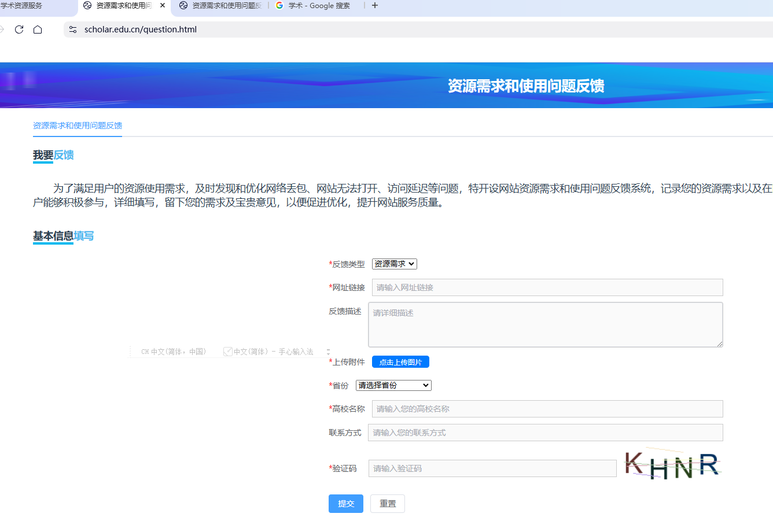Screen dimensions: 773x532
Task: Focus the 网址链接 input field
Action: pos(547,287)
